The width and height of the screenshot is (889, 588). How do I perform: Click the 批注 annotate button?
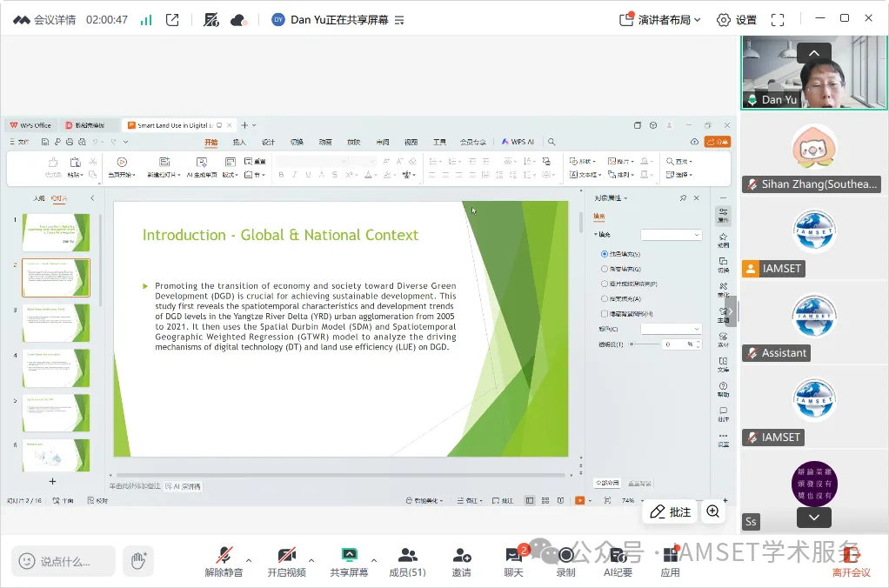point(671,512)
